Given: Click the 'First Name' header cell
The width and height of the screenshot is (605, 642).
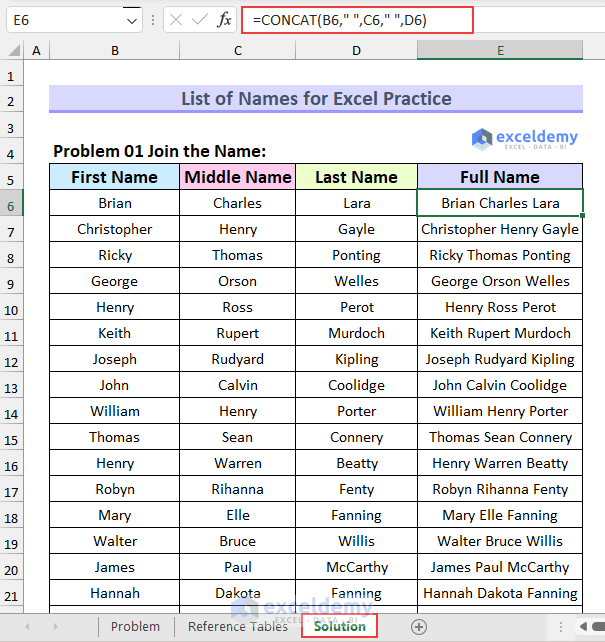Looking at the screenshot, I should pos(115,177).
